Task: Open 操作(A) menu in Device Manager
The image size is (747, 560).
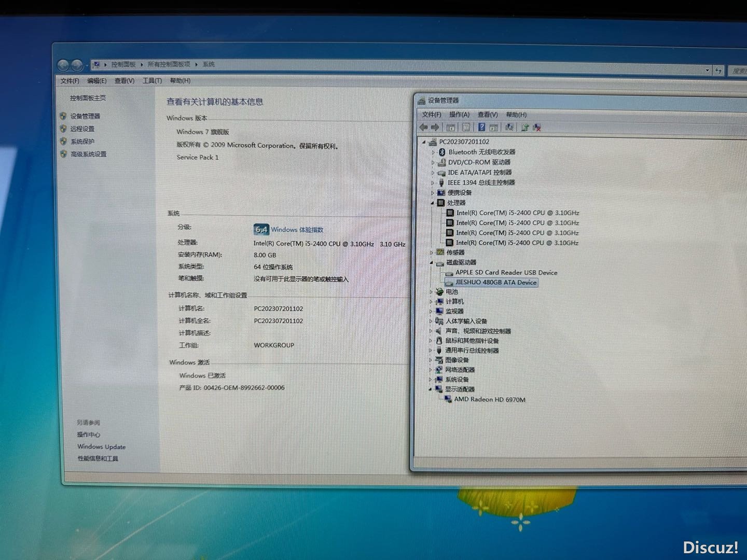Action: (459, 115)
